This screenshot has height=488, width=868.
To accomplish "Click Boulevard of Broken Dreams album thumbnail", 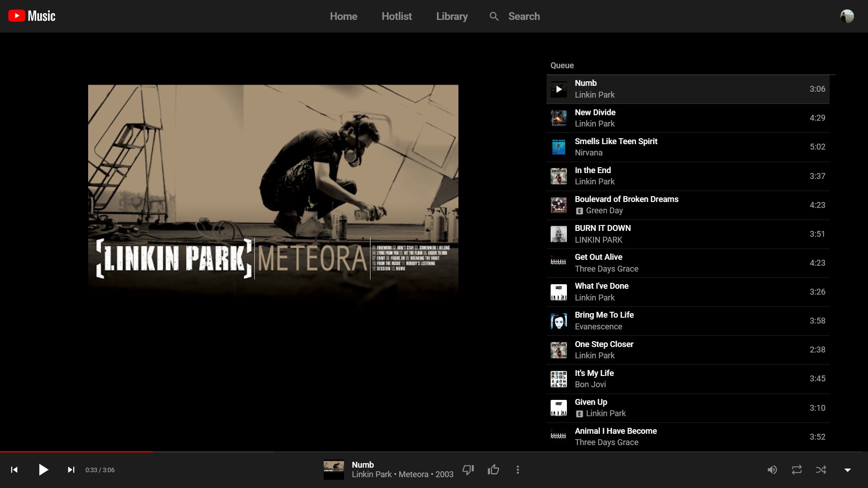I will [559, 205].
